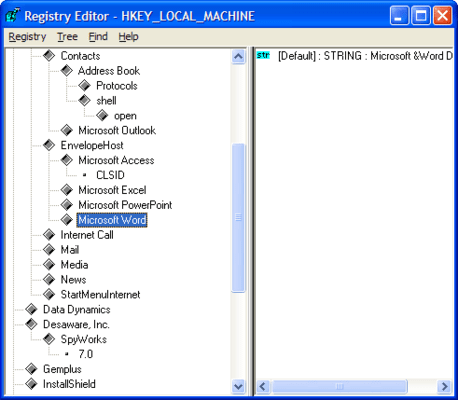This screenshot has width=458, height=400.
Task: Collapse the EnvelopeHost tree node
Action: [x=49, y=145]
